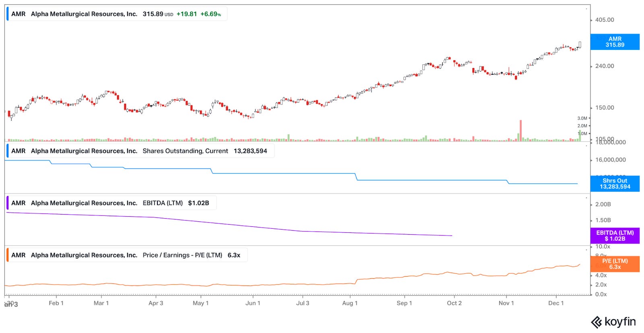This screenshot has width=644, height=333.
Task: Click the 240.00 price axis label
Action: point(605,66)
